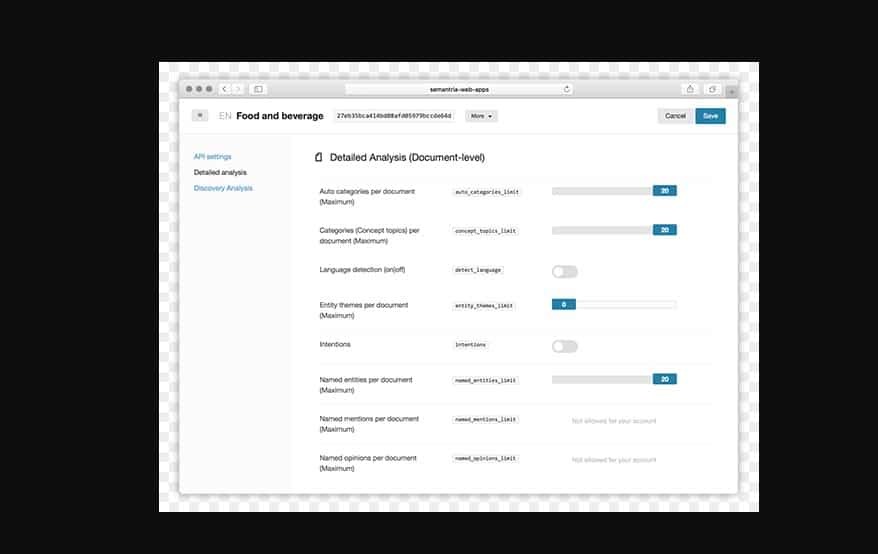Open the hamburger menu beside EN
The height and width of the screenshot is (554, 878).
click(200, 116)
